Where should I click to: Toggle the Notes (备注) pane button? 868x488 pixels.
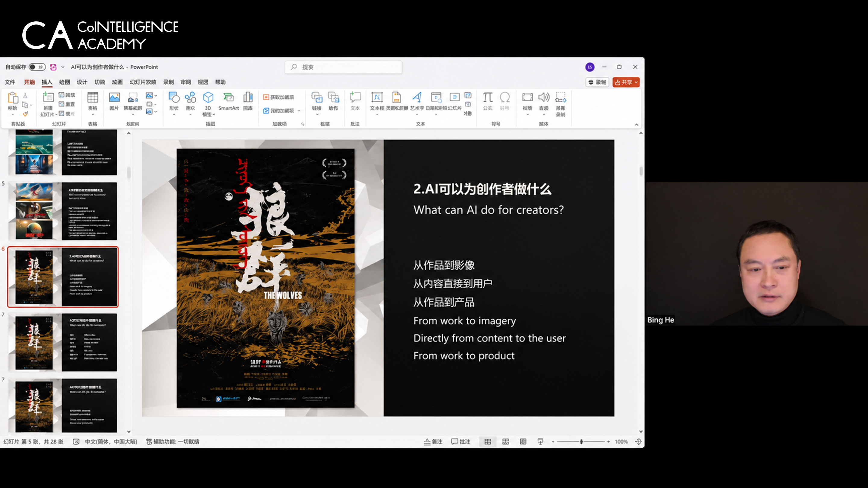433,442
